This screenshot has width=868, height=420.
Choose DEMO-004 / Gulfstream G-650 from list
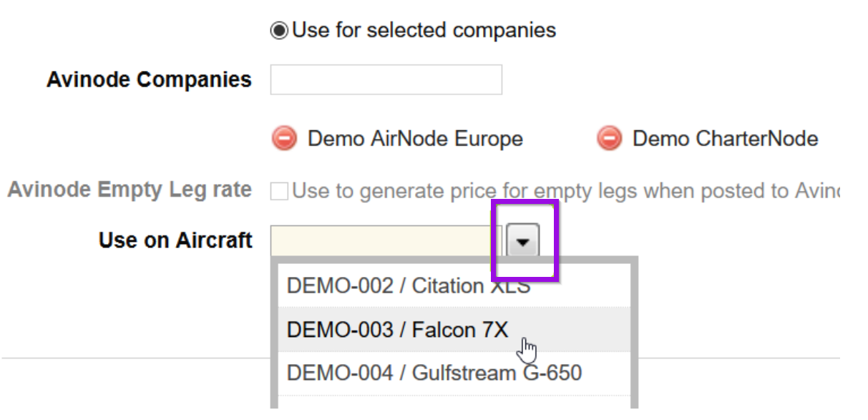pos(454,373)
